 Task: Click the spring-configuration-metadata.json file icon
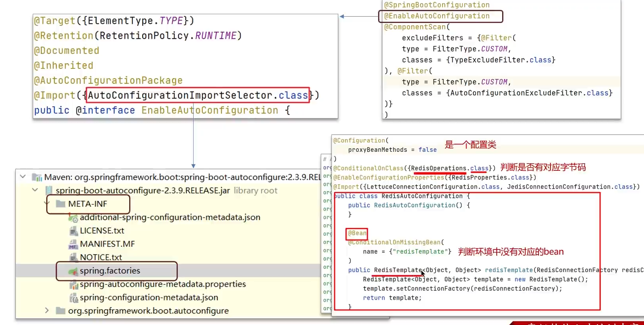point(73,298)
